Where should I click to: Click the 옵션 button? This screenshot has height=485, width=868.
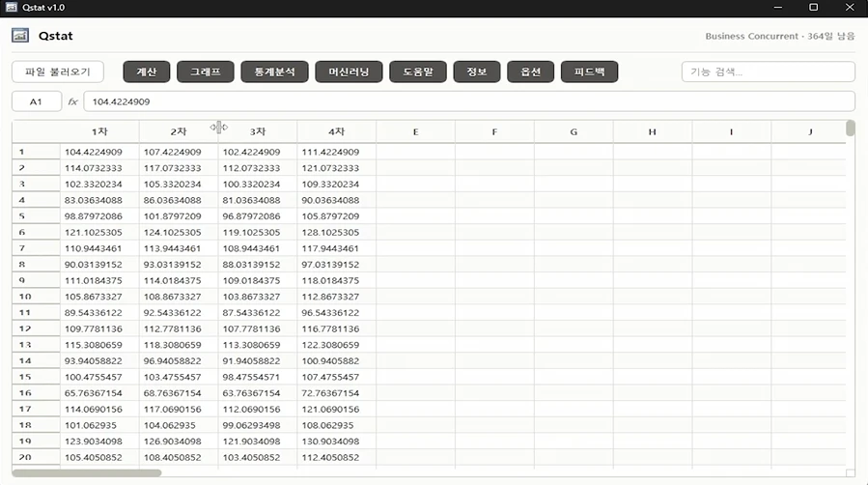pos(530,71)
